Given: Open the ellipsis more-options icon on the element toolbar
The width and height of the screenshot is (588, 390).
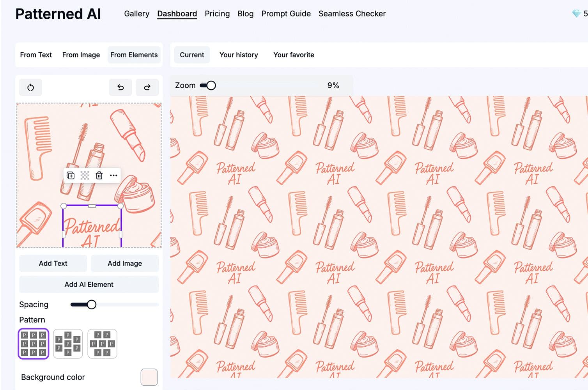Looking at the screenshot, I should point(113,175).
